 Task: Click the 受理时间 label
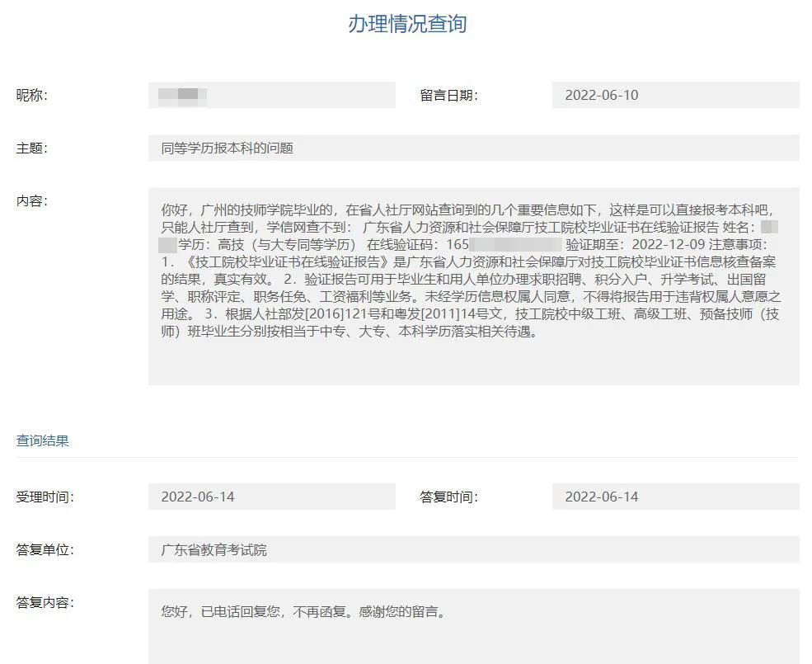(45, 497)
